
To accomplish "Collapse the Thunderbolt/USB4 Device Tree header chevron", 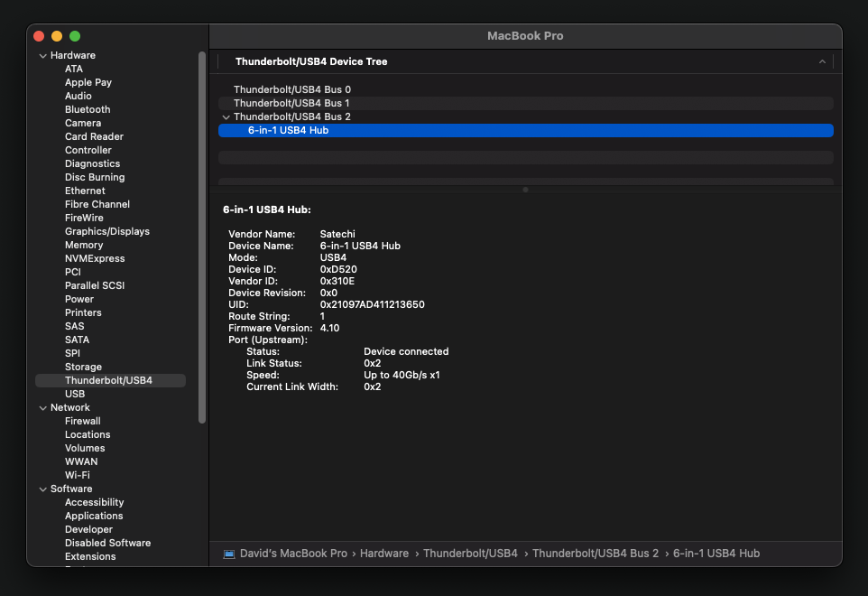I will (x=822, y=62).
